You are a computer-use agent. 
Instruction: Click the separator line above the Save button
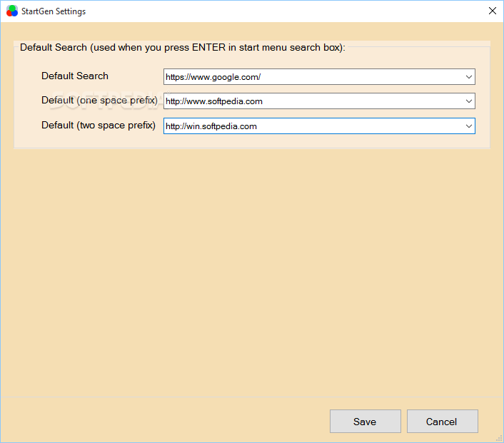252,397
